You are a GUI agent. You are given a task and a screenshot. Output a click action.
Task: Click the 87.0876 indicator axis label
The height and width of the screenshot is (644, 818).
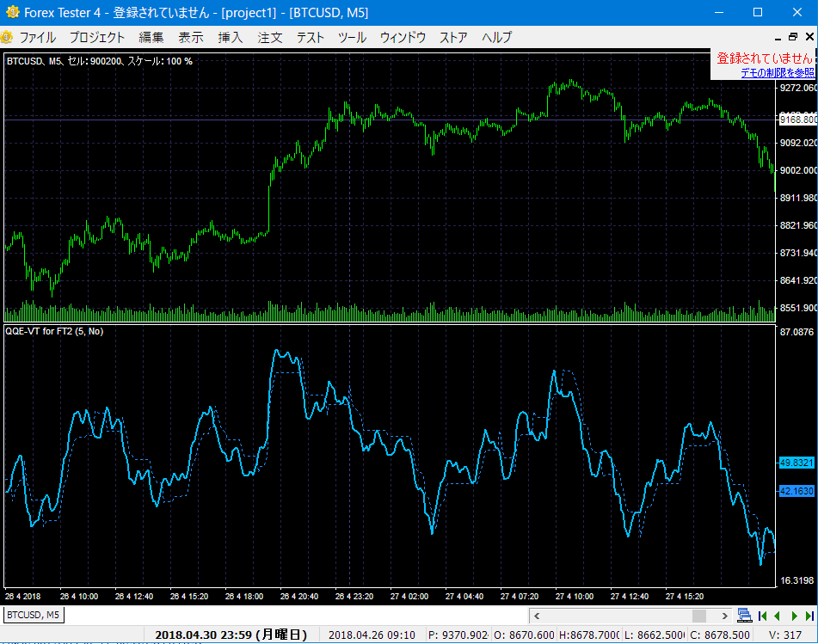(x=796, y=332)
